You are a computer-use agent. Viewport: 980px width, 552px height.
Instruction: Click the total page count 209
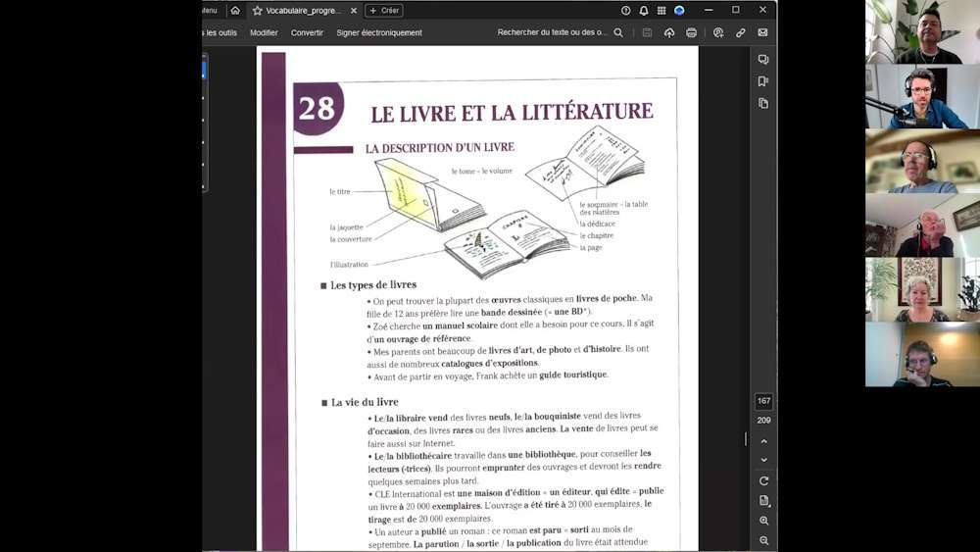click(x=763, y=421)
